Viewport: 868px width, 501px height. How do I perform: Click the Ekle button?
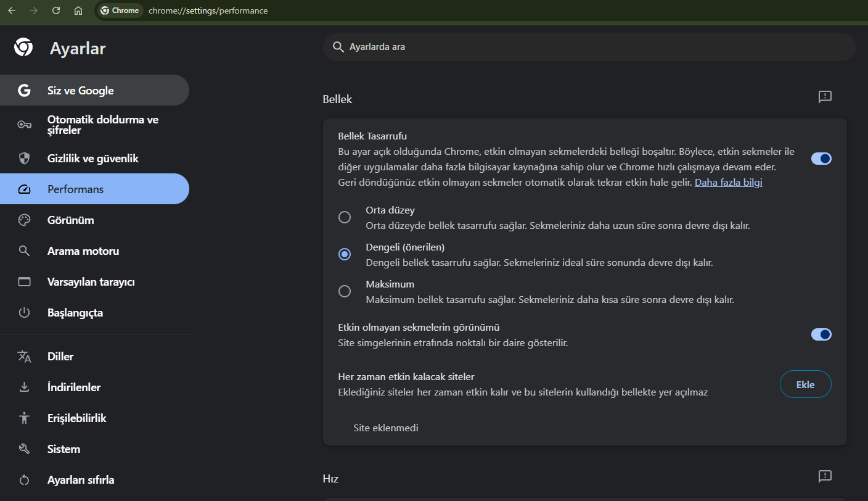coord(805,384)
